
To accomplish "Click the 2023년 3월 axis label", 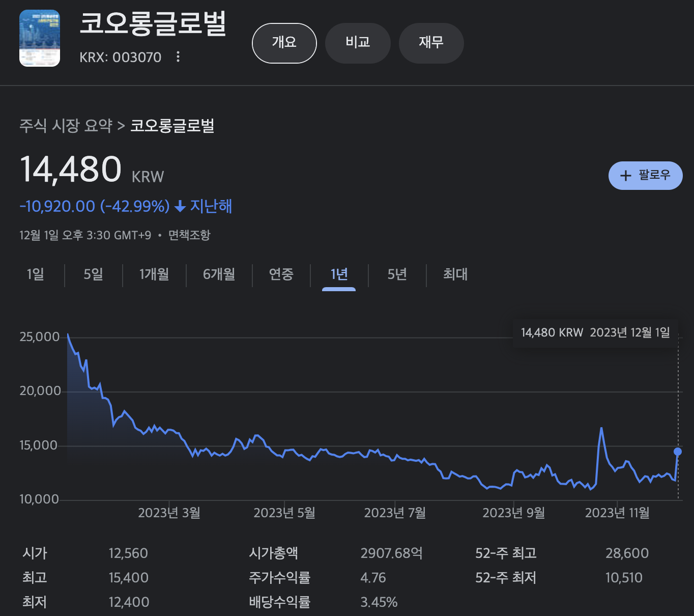I will pos(169,513).
